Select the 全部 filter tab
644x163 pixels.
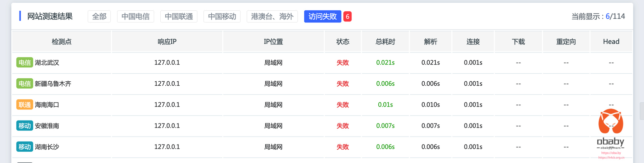tap(99, 16)
